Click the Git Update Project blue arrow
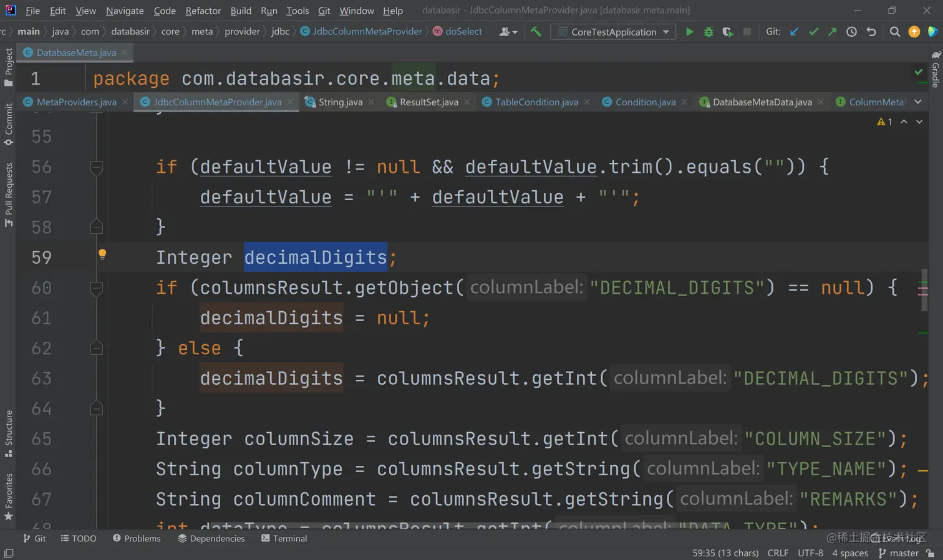Viewport: 943px width, 560px height. tap(794, 31)
